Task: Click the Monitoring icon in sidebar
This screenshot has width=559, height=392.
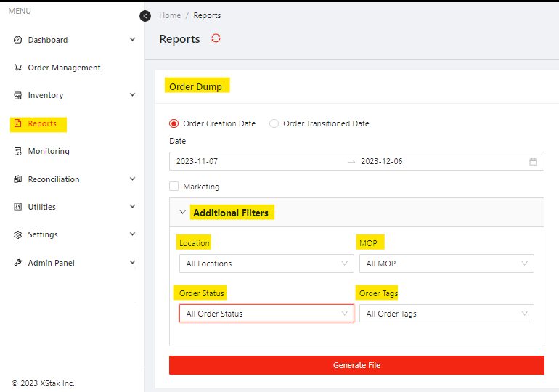Action: pos(18,151)
